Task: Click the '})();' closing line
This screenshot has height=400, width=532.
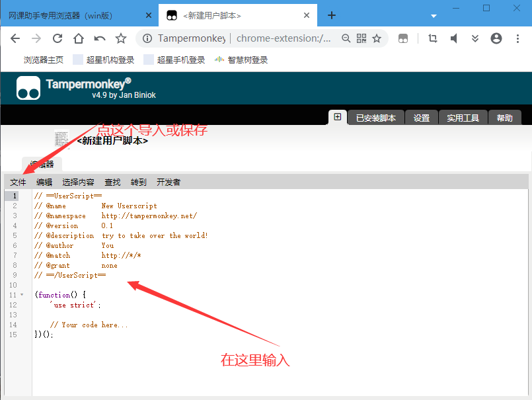Action: [x=44, y=335]
